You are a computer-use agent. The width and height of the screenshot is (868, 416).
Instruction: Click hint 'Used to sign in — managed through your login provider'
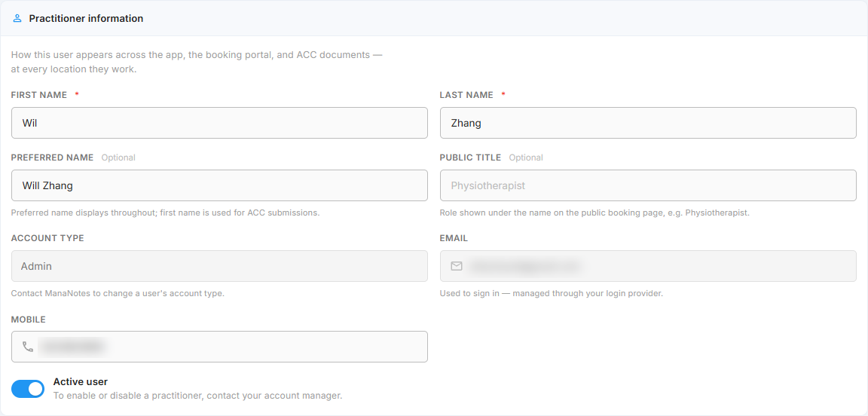point(552,294)
